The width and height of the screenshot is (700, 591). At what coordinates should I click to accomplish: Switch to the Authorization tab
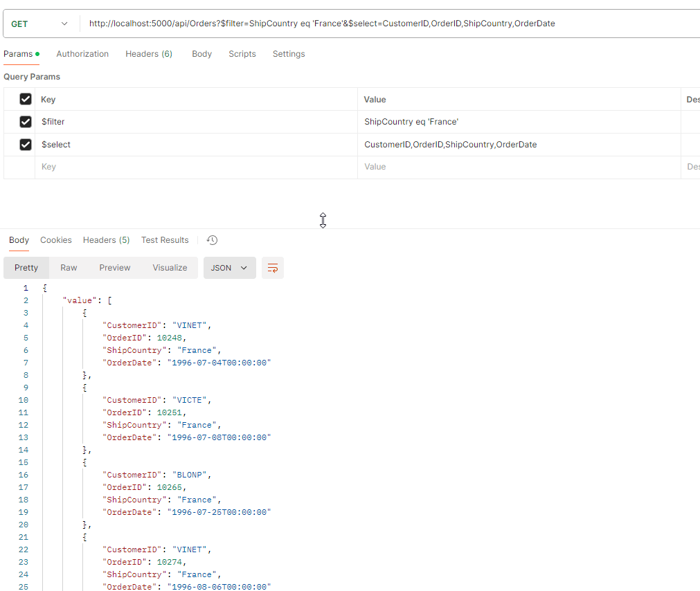click(x=82, y=54)
